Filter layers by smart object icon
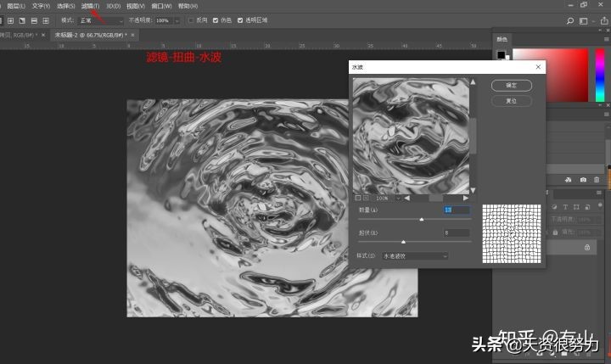611x364 pixels. 587,207
